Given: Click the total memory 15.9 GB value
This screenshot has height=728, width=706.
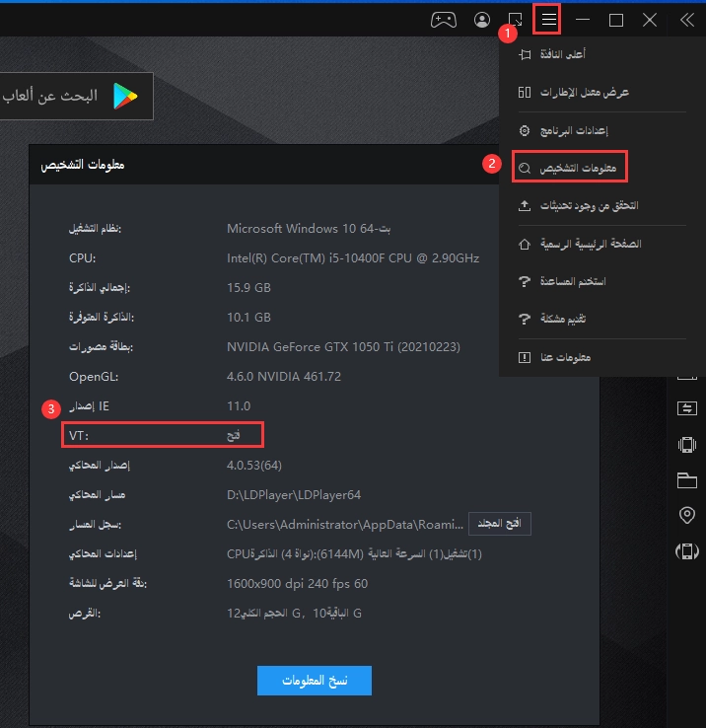Looking at the screenshot, I should coord(248,288).
